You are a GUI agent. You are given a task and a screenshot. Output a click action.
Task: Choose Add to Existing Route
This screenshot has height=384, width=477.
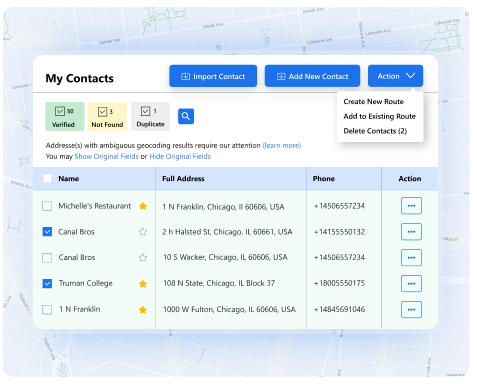tap(379, 116)
